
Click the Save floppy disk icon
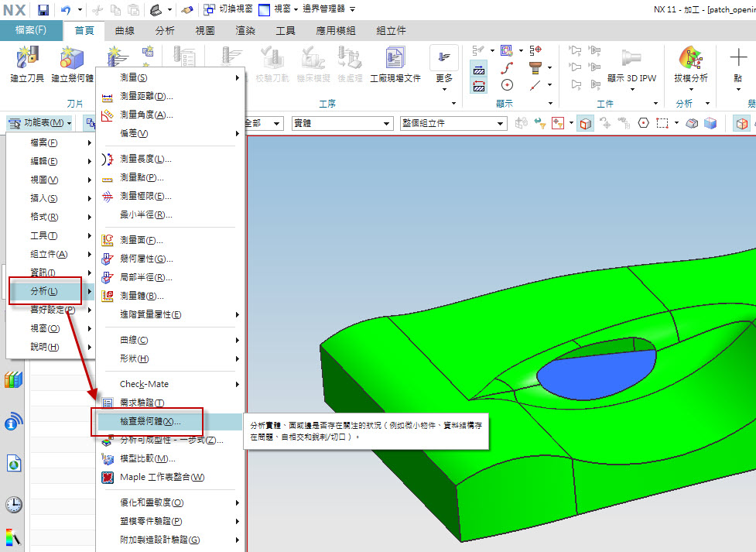pos(43,9)
